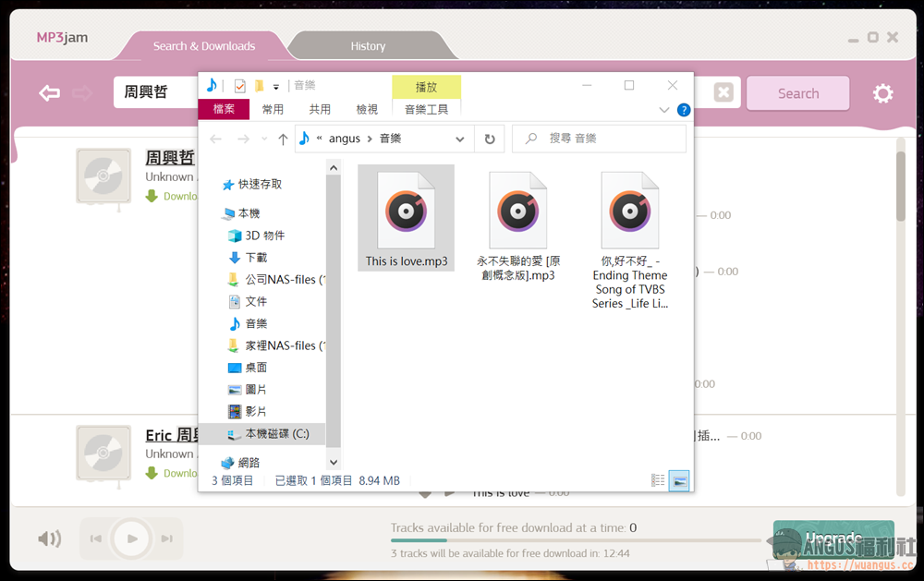
Task: Select 快速存取 in navigation pane
Action: click(x=260, y=185)
